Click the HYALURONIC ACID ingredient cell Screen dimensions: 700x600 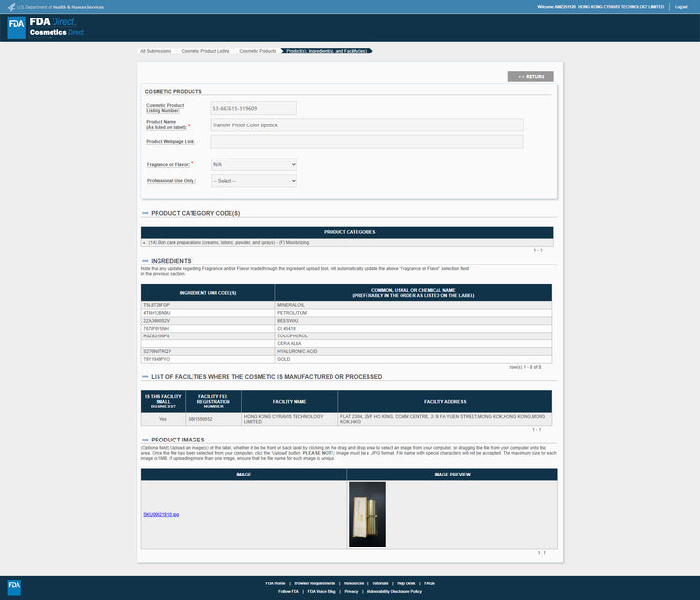413,351
